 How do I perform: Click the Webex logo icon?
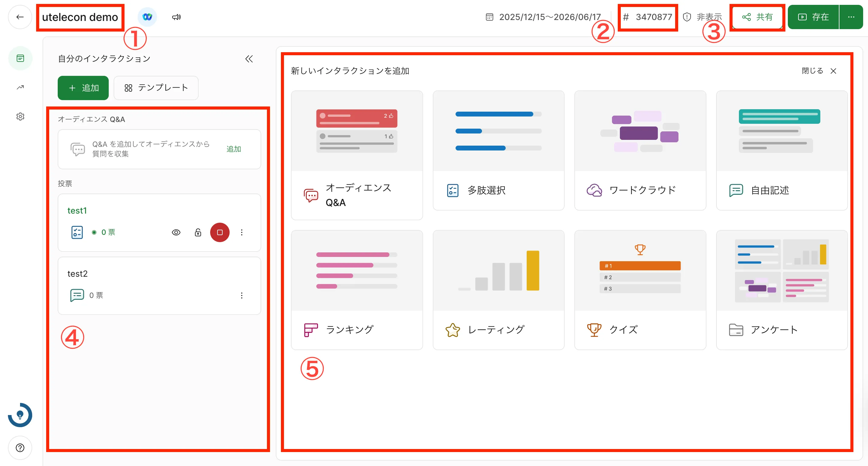click(x=147, y=17)
